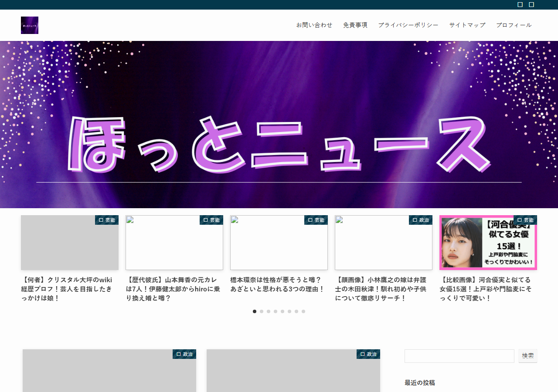Open the プライバシーポリシー page
The width and height of the screenshot is (558, 392).
point(408,25)
